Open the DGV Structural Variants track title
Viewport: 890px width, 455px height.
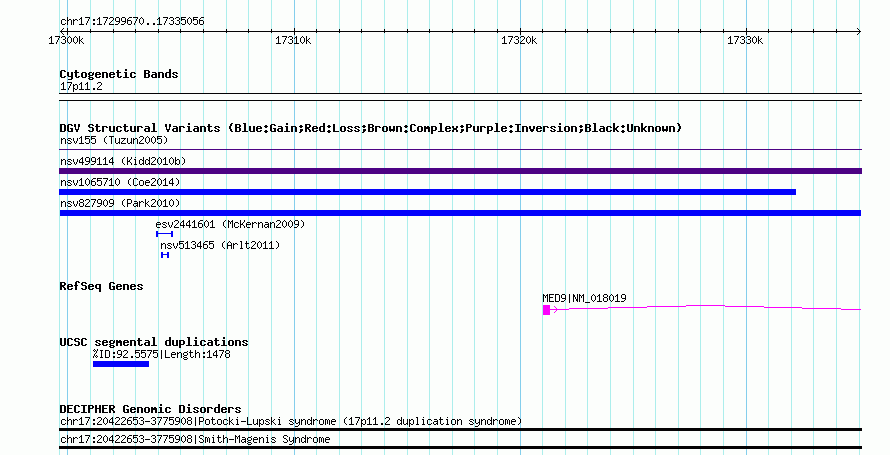(x=371, y=128)
